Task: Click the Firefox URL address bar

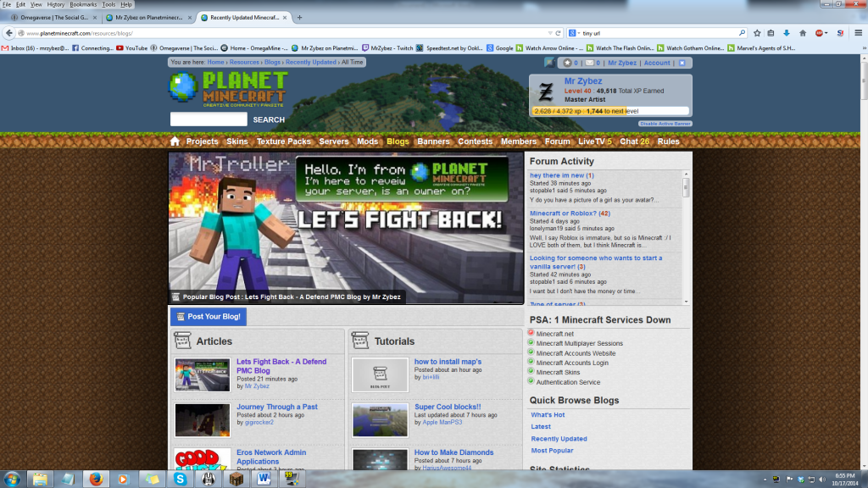Action: pyautogui.click(x=282, y=33)
